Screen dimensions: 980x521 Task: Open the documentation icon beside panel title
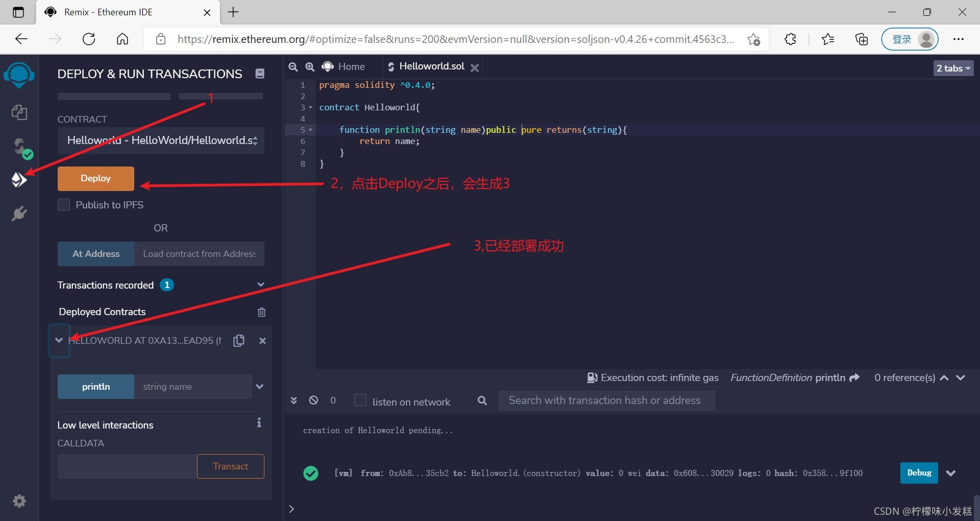[x=260, y=74]
